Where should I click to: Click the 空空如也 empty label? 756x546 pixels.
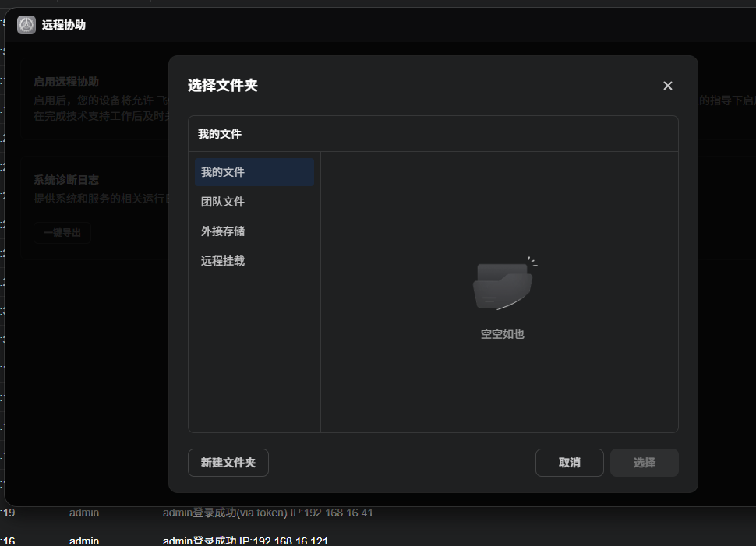[x=503, y=334]
